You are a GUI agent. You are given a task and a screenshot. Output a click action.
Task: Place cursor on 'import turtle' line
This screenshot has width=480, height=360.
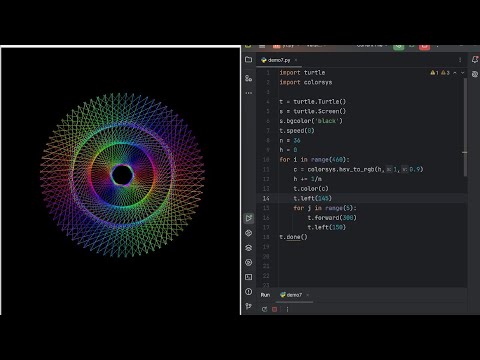point(302,73)
